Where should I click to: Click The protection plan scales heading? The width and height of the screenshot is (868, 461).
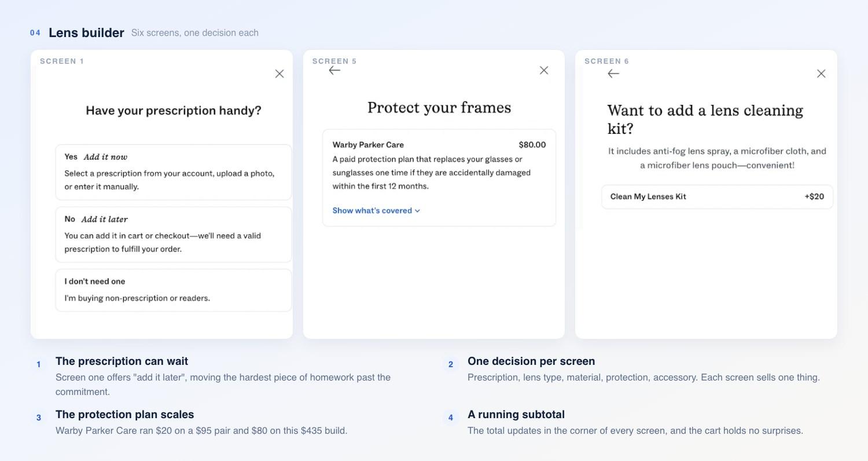[124, 415]
